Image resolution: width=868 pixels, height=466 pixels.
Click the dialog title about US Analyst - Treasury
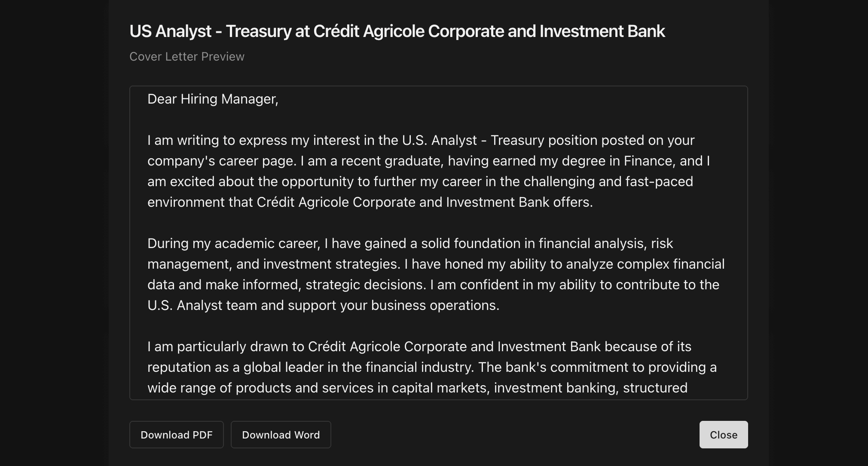[397, 31]
